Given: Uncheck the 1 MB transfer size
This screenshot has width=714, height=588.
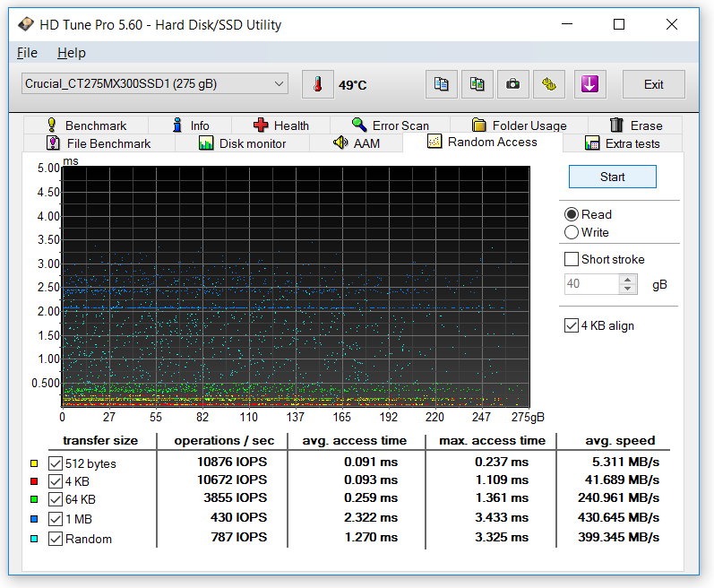Looking at the screenshot, I should (56, 519).
